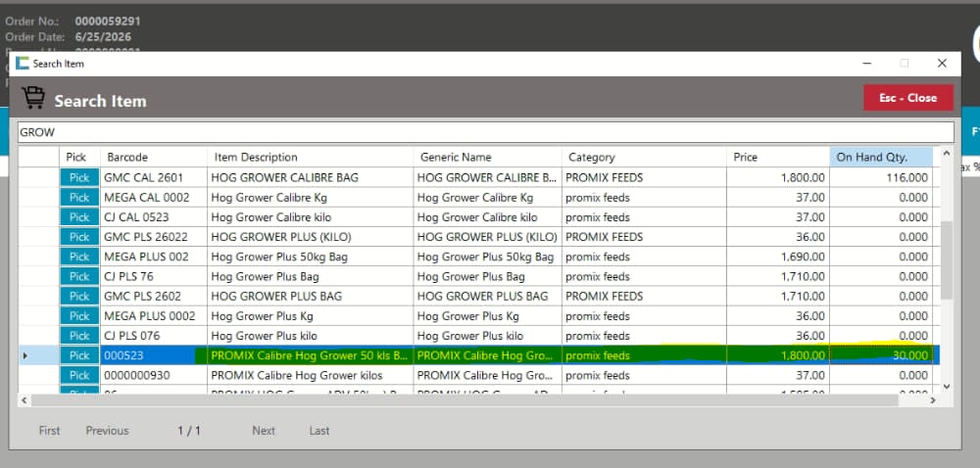Screen dimensions: 980x468
Task: Click the 116.000 on hand quantity cell
Action: [881, 178]
